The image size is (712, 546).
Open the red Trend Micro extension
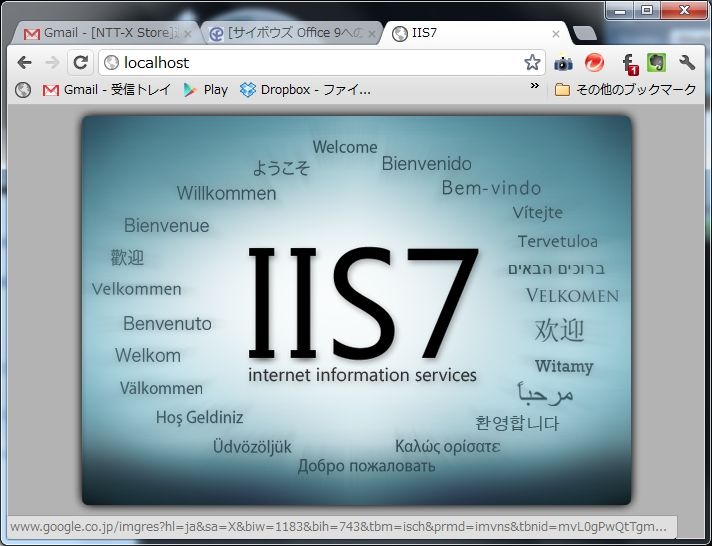(594, 63)
